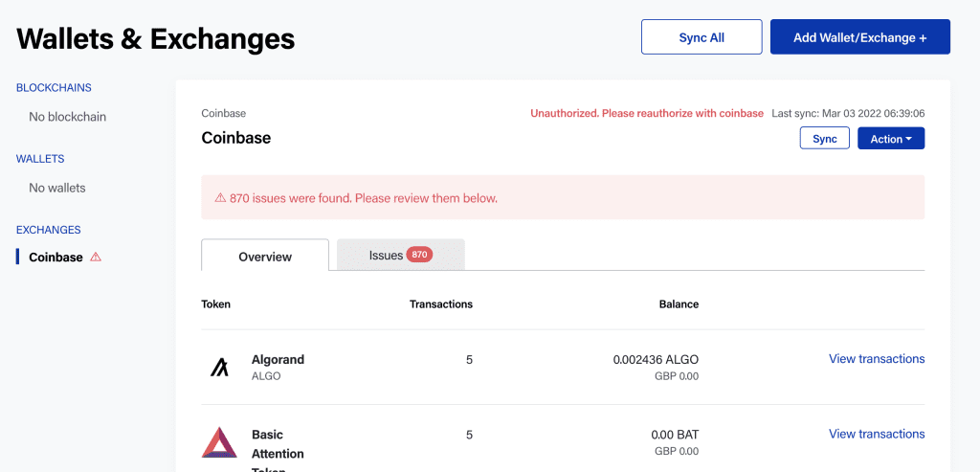
Task: Switch to the Issues tab
Action: pyautogui.click(x=401, y=255)
